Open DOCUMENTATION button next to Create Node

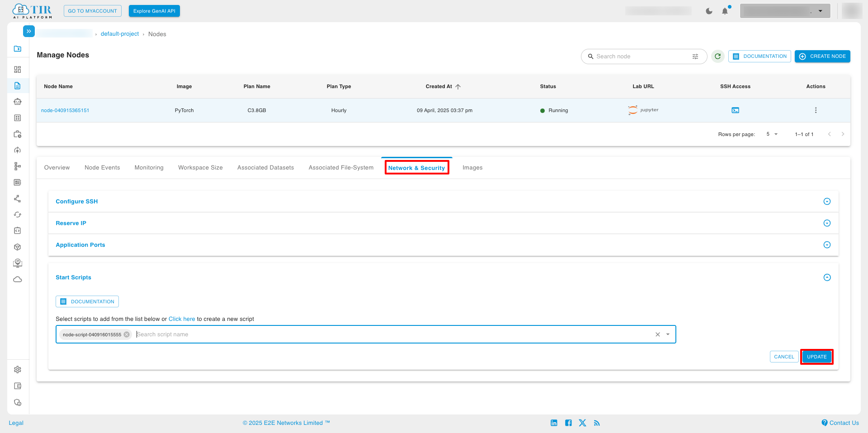[x=759, y=56]
